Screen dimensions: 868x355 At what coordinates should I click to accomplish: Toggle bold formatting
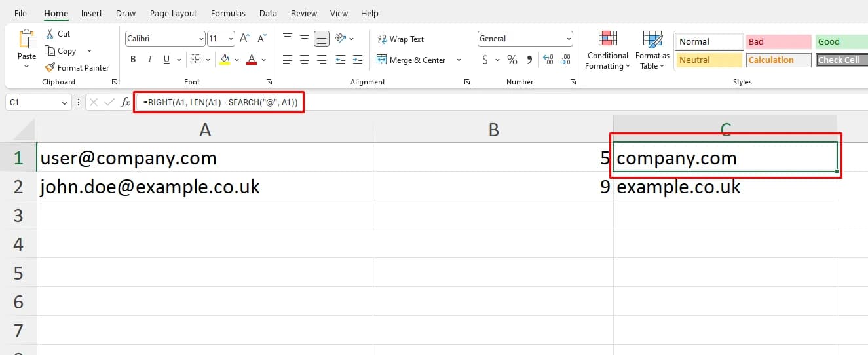click(133, 60)
